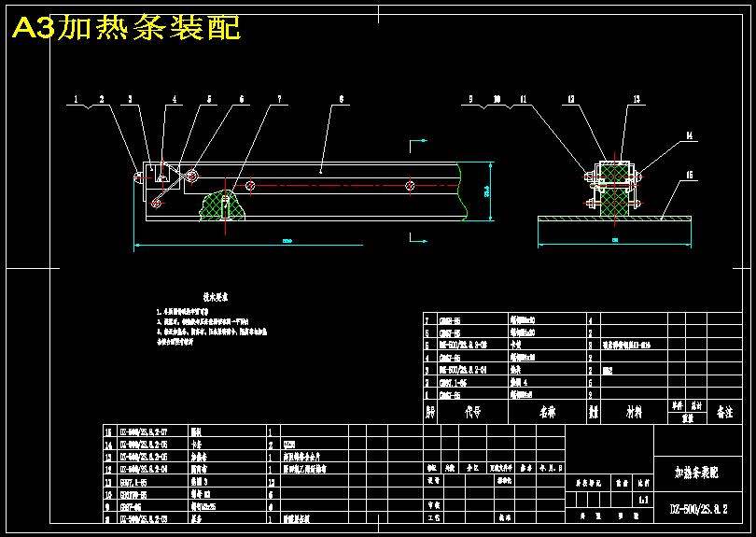Click parts list row 11 code "GB97.1-85"

point(133,482)
